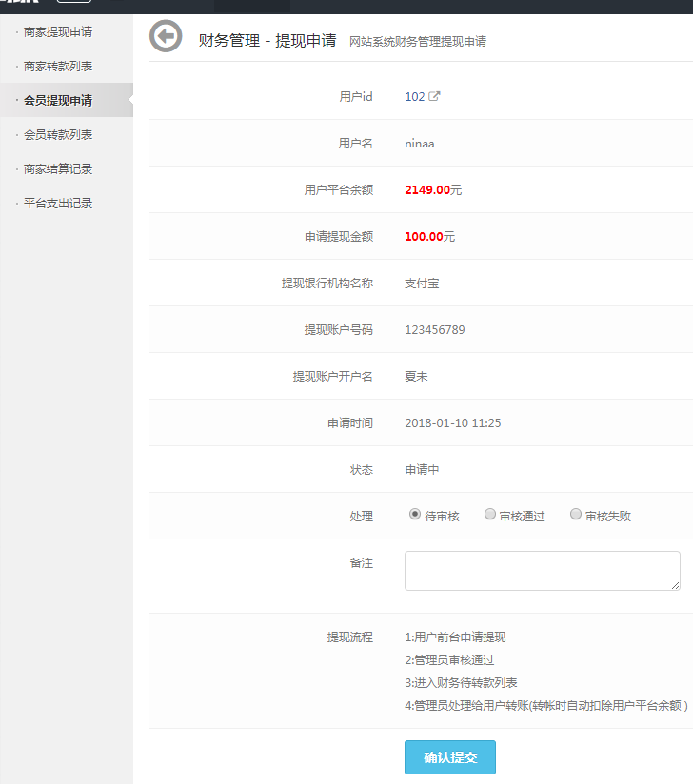Open external link icon beside user id 102

click(435, 96)
